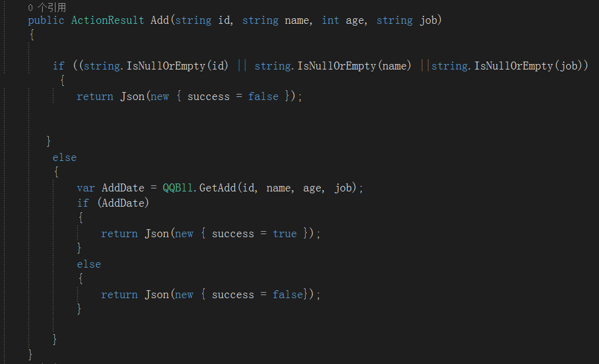Place cursor on the 'public' keyword
The height and width of the screenshot is (364, 599).
46,20
